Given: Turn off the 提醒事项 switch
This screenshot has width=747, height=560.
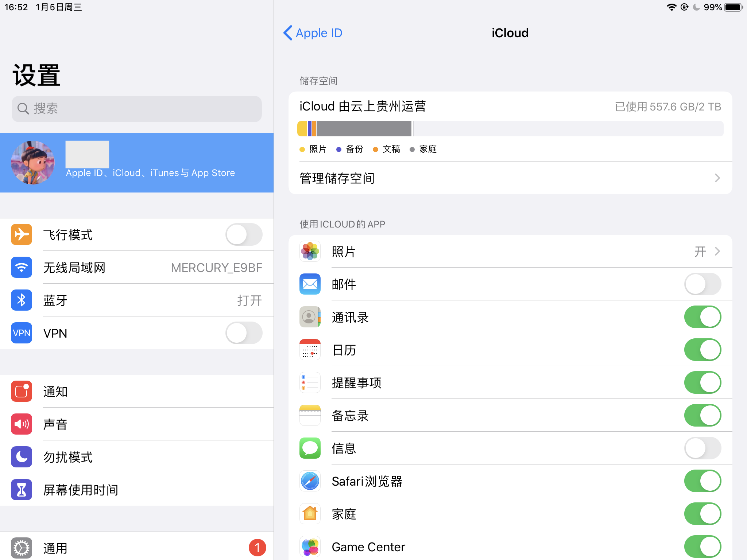Looking at the screenshot, I should [x=703, y=382].
